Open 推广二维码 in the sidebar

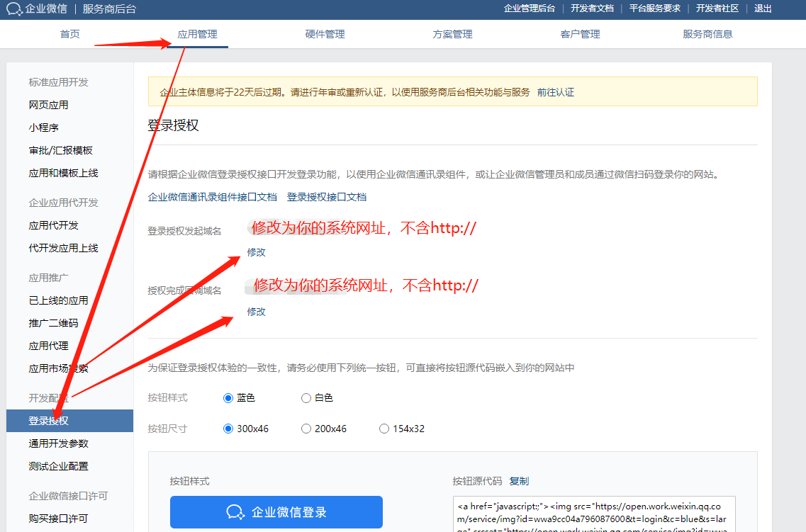pyautogui.click(x=53, y=323)
